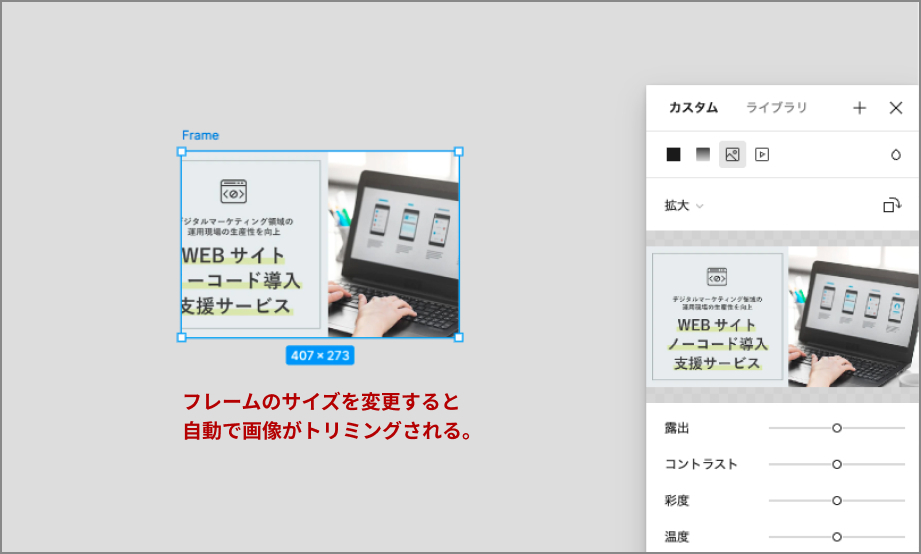Rotate the image with the rotate icon
This screenshot has width=921, height=554.
(x=892, y=205)
